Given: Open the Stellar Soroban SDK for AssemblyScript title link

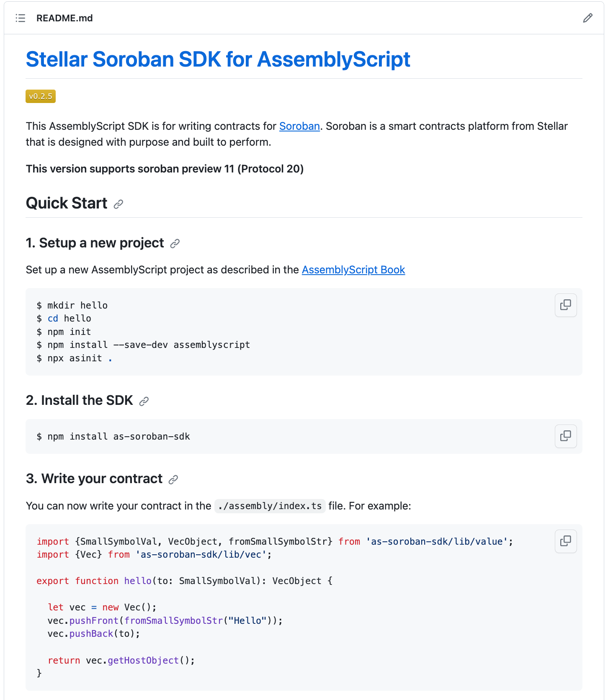Looking at the screenshot, I should point(218,59).
